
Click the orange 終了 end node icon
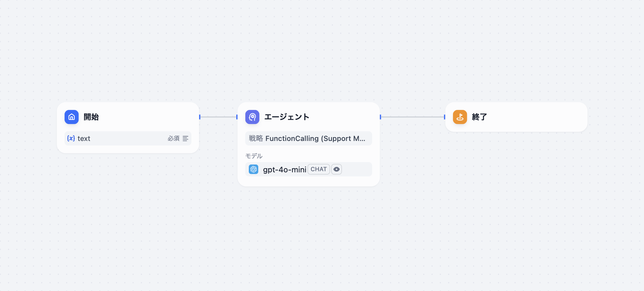pyautogui.click(x=460, y=117)
